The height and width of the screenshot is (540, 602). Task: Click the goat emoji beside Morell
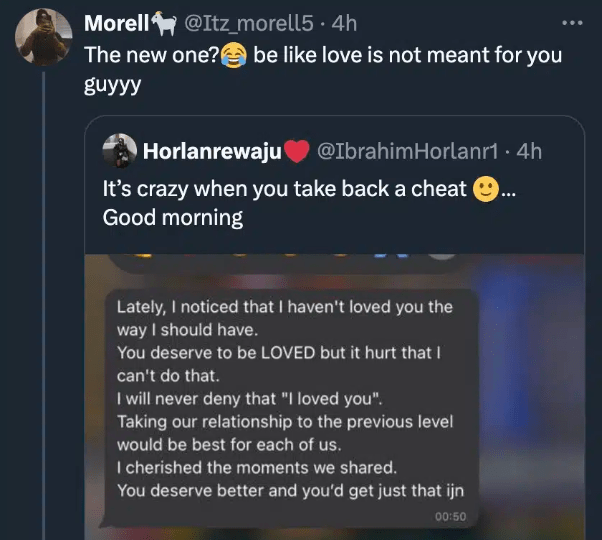coord(165,23)
